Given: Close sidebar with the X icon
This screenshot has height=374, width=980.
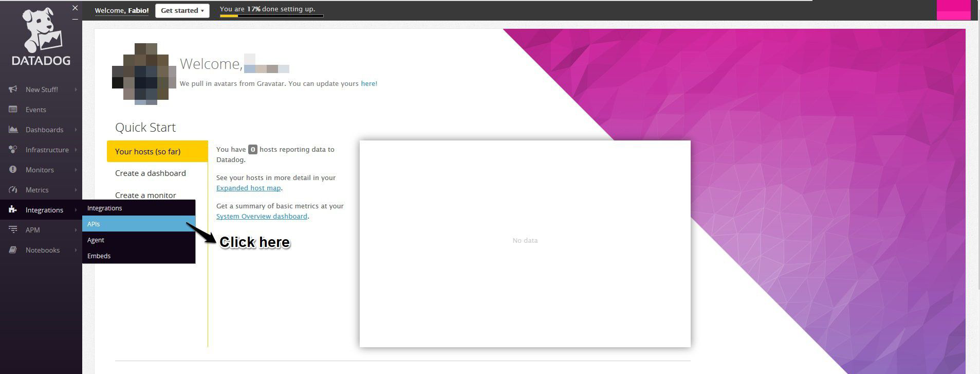Looking at the screenshot, I should (x=75, y=8).
